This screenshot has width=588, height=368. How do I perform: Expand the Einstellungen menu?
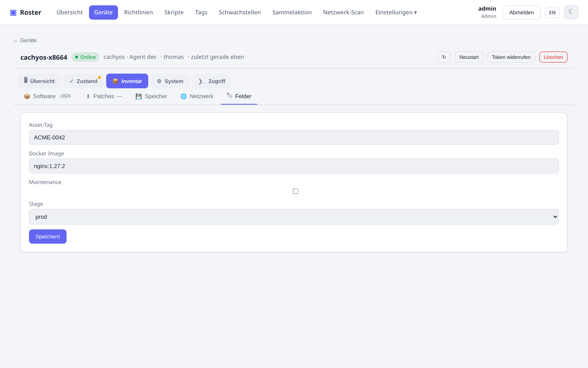396,12
